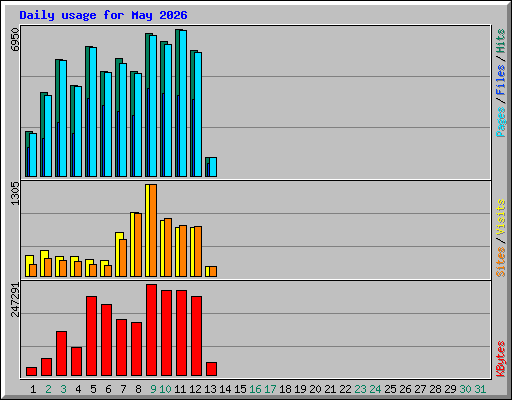Select the orange Sites bar for day 2
Screen dimensions: 512x400
[48, 267]
